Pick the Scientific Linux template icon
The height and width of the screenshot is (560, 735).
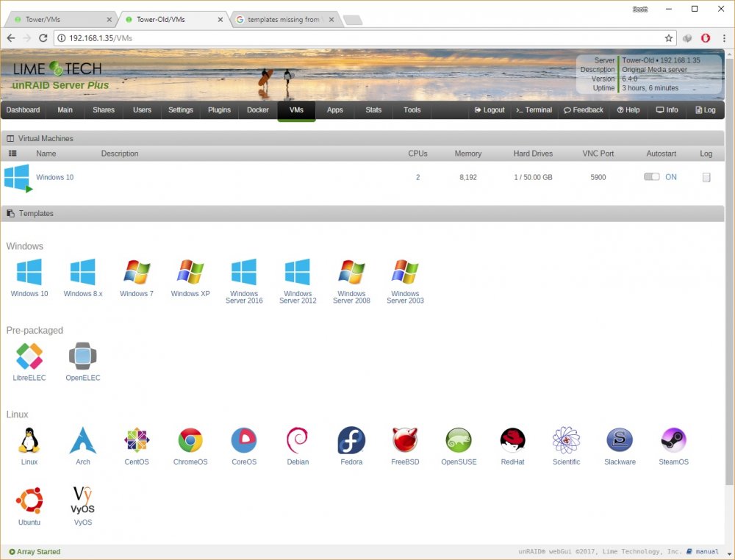coord(566,440)
